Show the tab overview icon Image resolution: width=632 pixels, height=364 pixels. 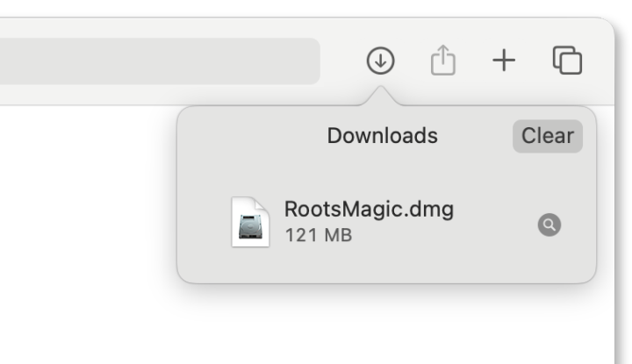567,61
